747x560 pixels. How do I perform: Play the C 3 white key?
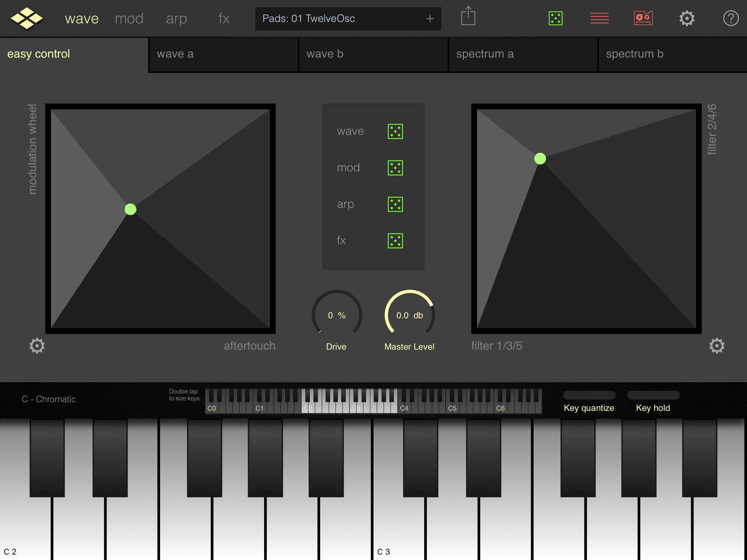399,529
